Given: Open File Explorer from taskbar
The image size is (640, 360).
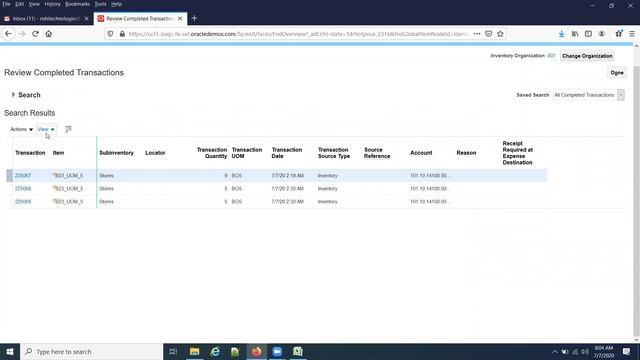Looking at the screenshot, I should click(x=195, y=351).
